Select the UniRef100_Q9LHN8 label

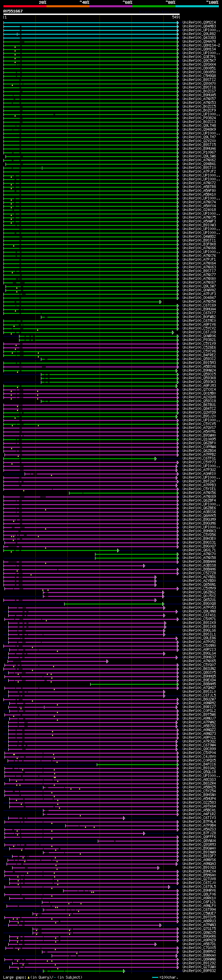199,612
